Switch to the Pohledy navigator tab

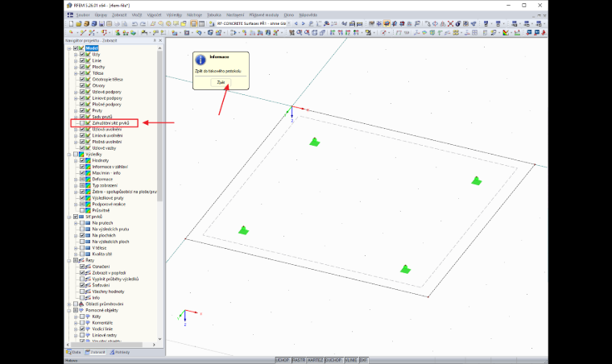tap(119, 352)
